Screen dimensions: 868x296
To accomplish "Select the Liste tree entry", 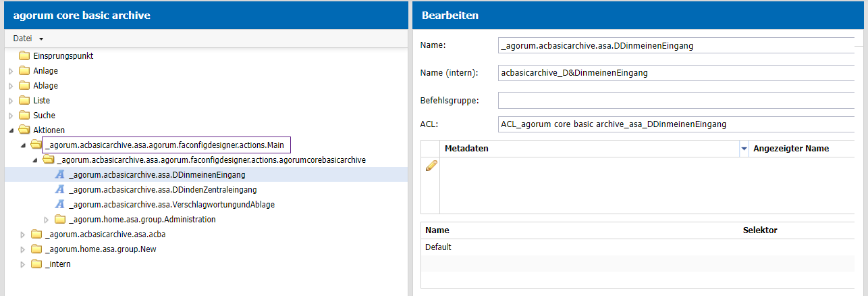I will pos(41,100).
